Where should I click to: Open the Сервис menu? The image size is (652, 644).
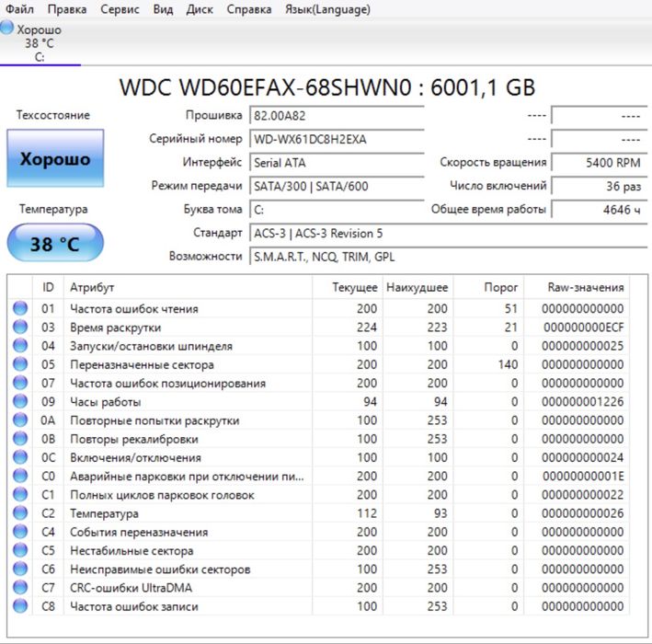(x=120, y=9)
